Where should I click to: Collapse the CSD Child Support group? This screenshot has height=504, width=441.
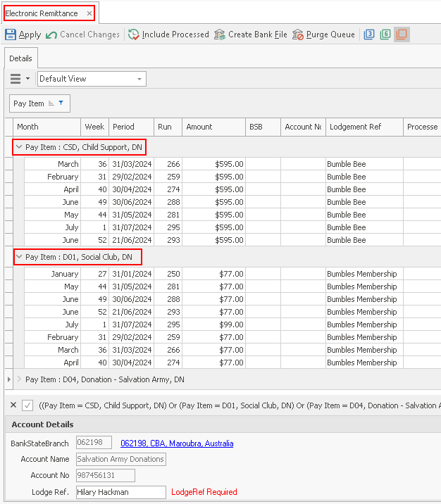(x=19, y=147)
